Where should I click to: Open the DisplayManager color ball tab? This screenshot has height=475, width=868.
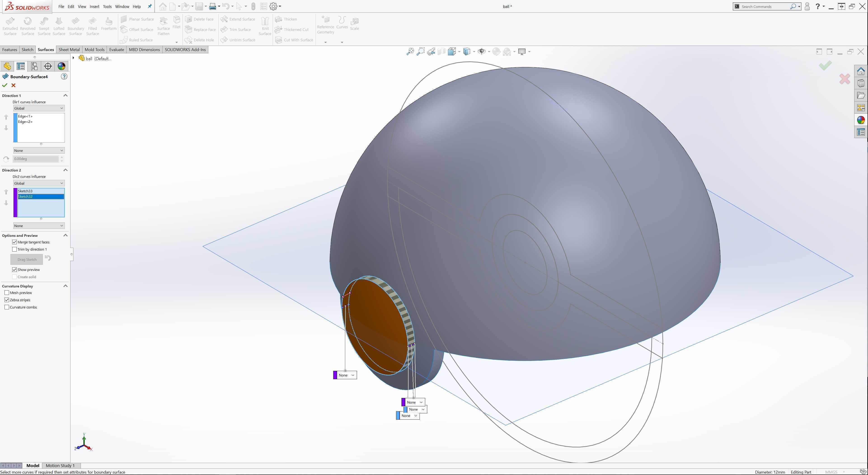point(61,66)
